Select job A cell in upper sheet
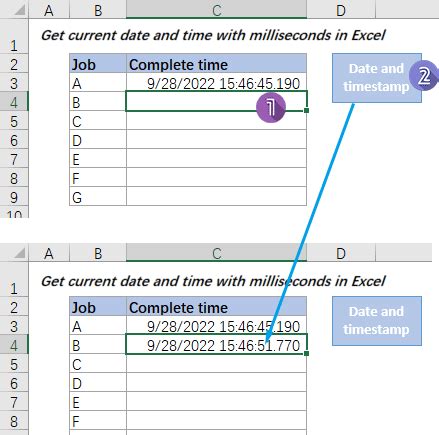This screenshot has width=439, height=435. coord(98,82)
